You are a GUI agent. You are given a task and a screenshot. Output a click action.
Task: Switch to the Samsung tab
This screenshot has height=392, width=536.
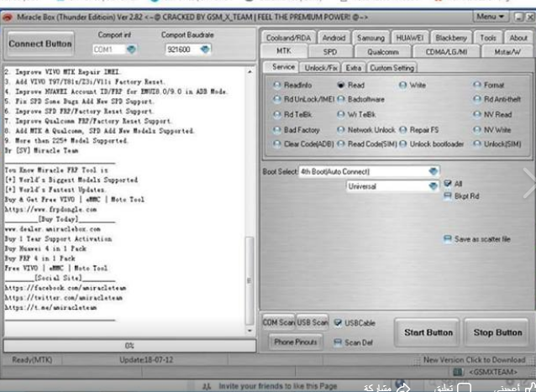tap(370, 38)
